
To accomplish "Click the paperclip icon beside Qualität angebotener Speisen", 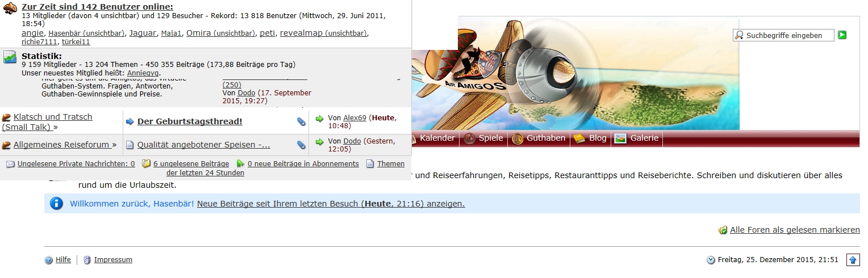I will tap(301, 145).
